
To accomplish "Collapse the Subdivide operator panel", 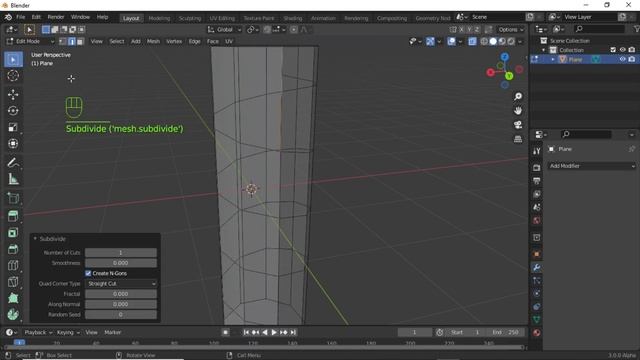I will pos(35,239).
